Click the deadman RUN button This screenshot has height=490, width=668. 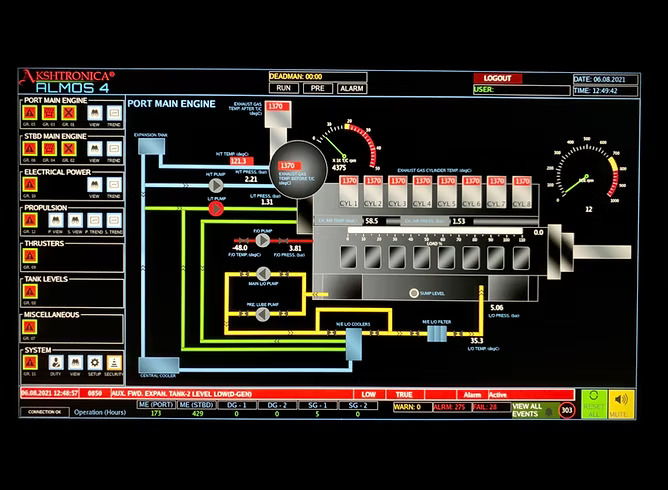point(283,88)
